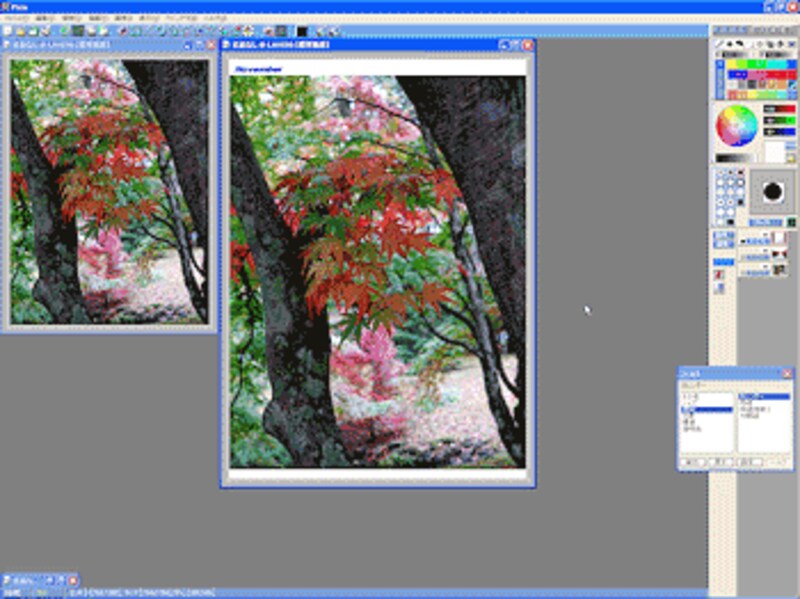Pick the cyan swatch in the top palette row
The image size is (800, 599).
(x=776, y=64)
